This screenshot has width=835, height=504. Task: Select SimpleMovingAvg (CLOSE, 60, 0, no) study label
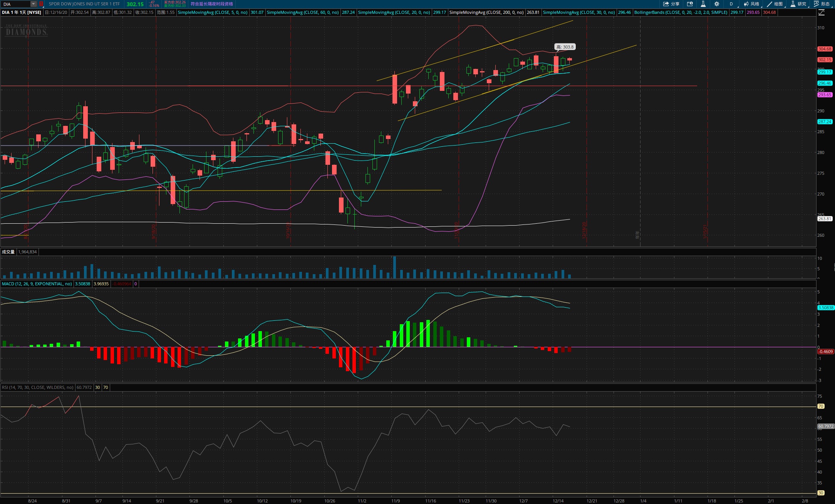pyautogui.click(x=303, y=12)
